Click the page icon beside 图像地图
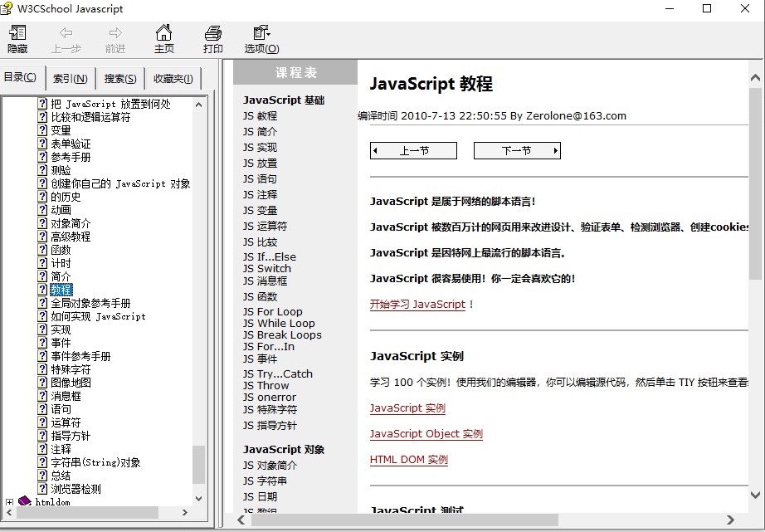Image resolution: width=765 pixels, height=532 pixels. (43, 383)
